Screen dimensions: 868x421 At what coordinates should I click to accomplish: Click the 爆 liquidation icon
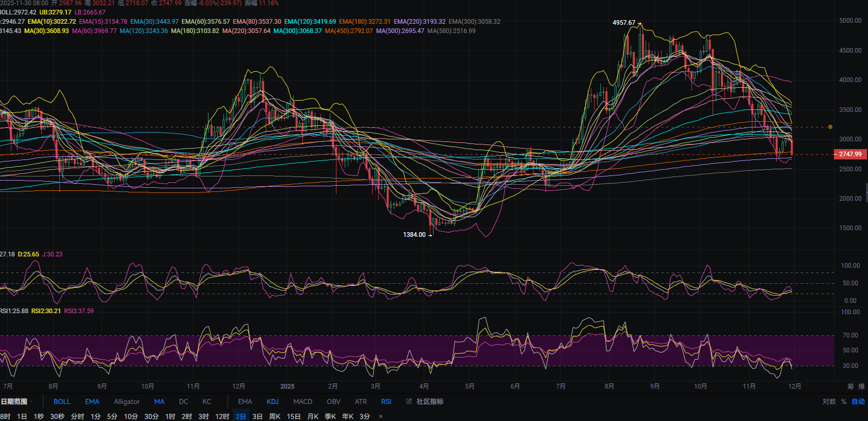point(861,386)
